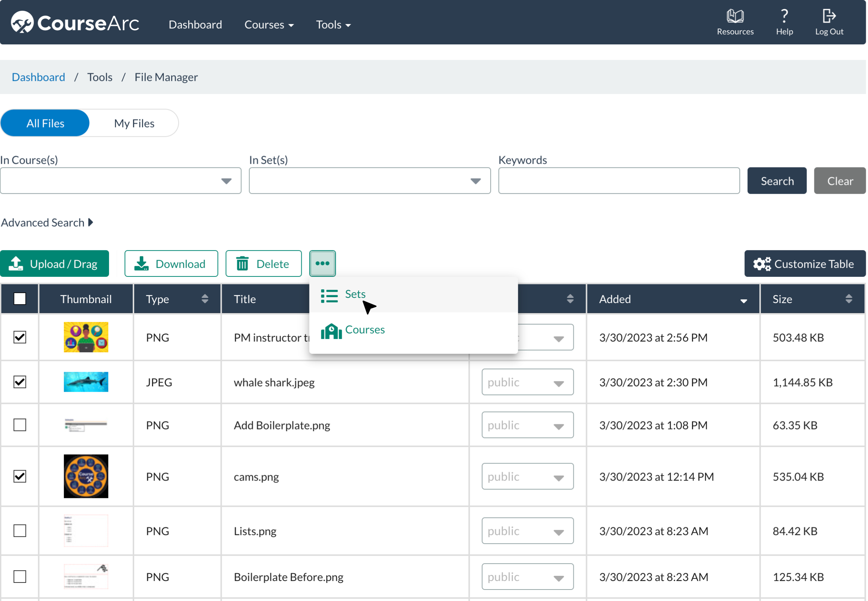Image resolution: width=868 pixels, height=601 pixels.
Task: Check the Add Boilerplate.png row checkbox
Action: coord(20,425)
